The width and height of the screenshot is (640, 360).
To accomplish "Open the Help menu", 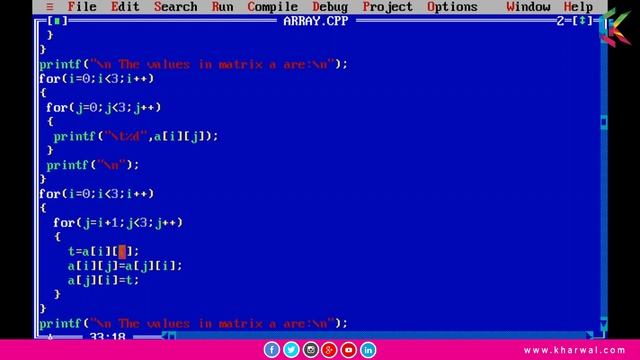I will coord(578,7).
